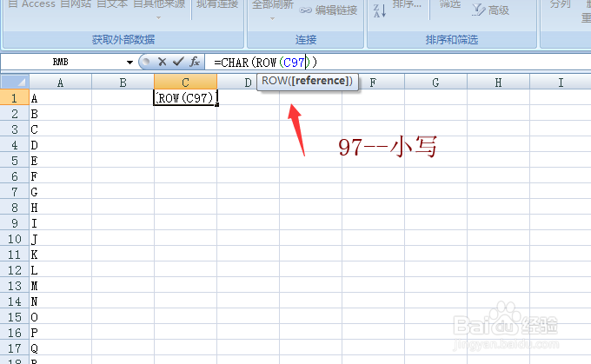Select column A header
Image resolution: width=591 pixels, height=364 pixels.
pos(60,83)
